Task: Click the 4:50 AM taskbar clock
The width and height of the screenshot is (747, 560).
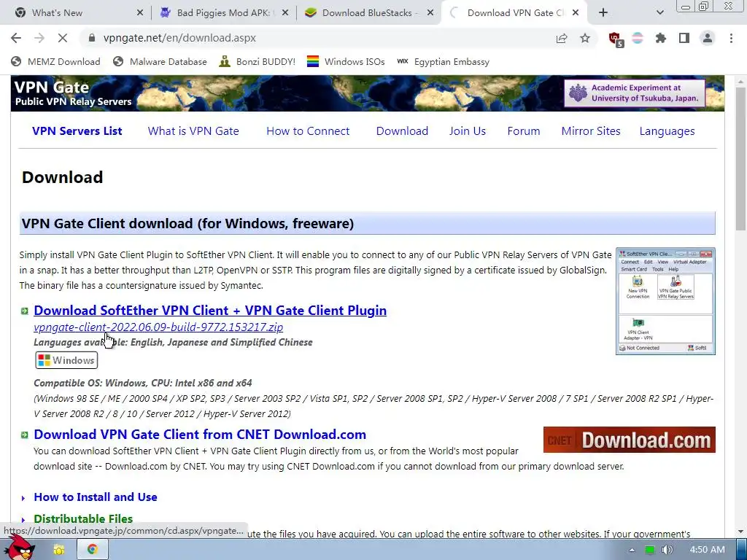Action: coord(707,550)
